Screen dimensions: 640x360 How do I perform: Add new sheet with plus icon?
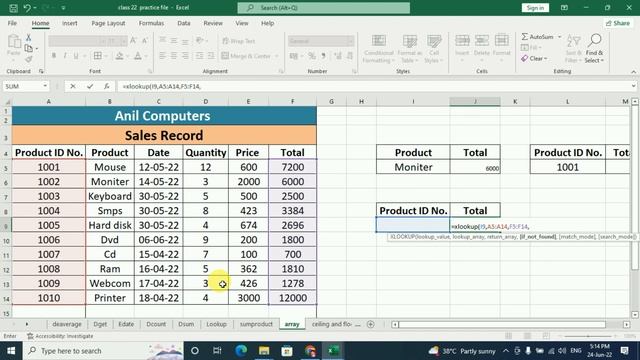tap(371, 324)
